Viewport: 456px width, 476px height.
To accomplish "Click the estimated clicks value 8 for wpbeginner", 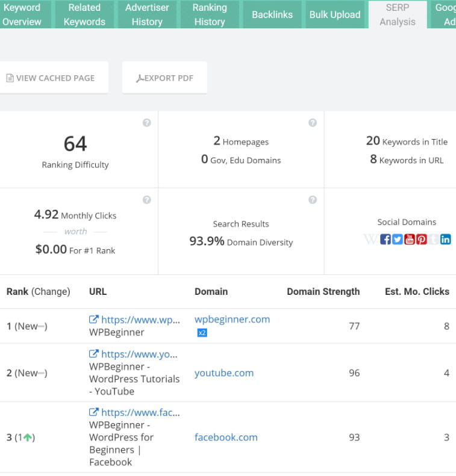I will [446, 326].
